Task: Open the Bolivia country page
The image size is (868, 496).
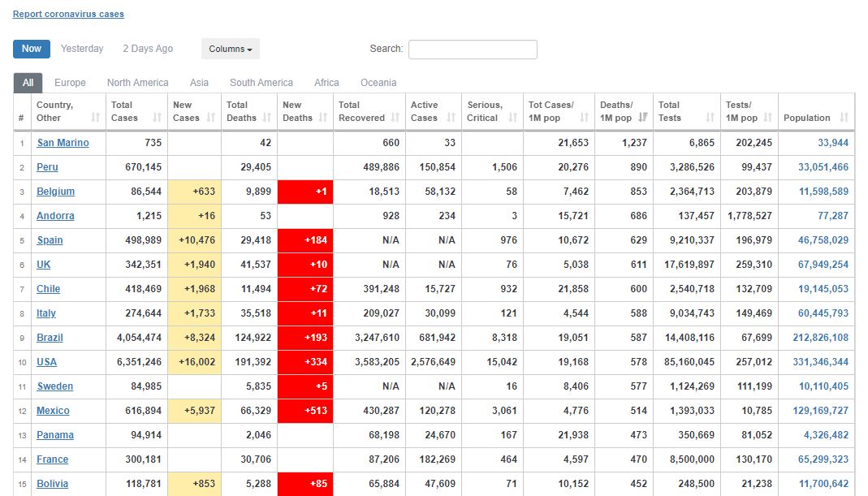Action: click(x=53, y=483)
